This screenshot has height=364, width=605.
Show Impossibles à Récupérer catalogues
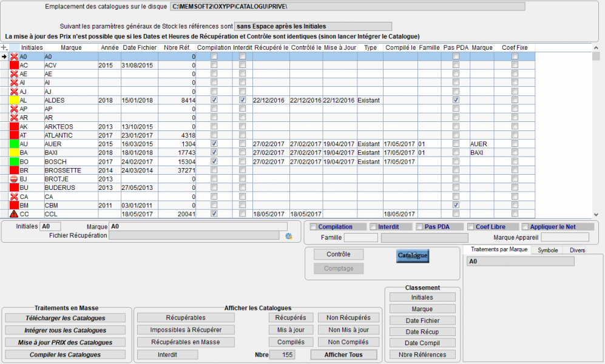coord(186,330)
